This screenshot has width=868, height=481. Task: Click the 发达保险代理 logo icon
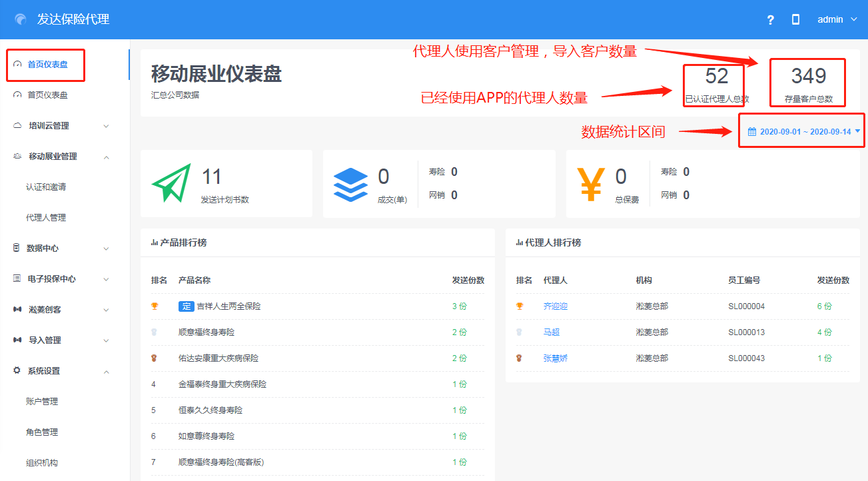pyautogui.click(x=21, y=20)
